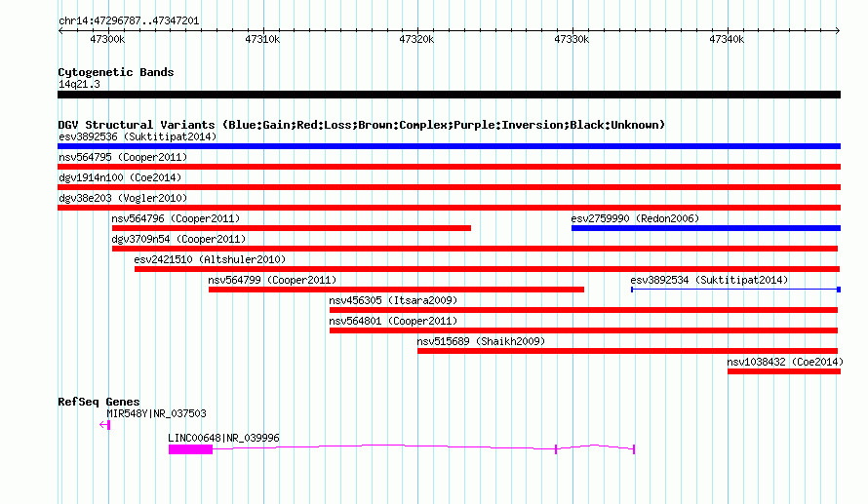Click the esv2421510 red loss bar
Image resolution: width=868 pixels, height=504 pixels.
(487, 269)
